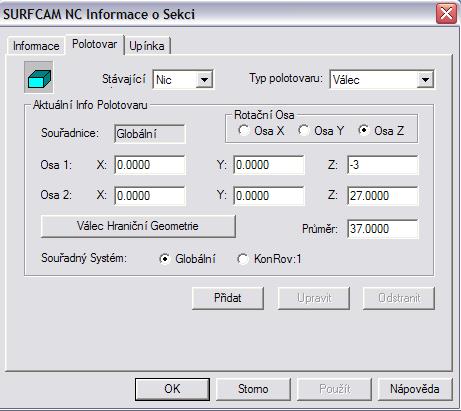The height and width of the screenshot is (411, 461).
Task: Focus the Osa 1 Z value field
Action: 382,165
